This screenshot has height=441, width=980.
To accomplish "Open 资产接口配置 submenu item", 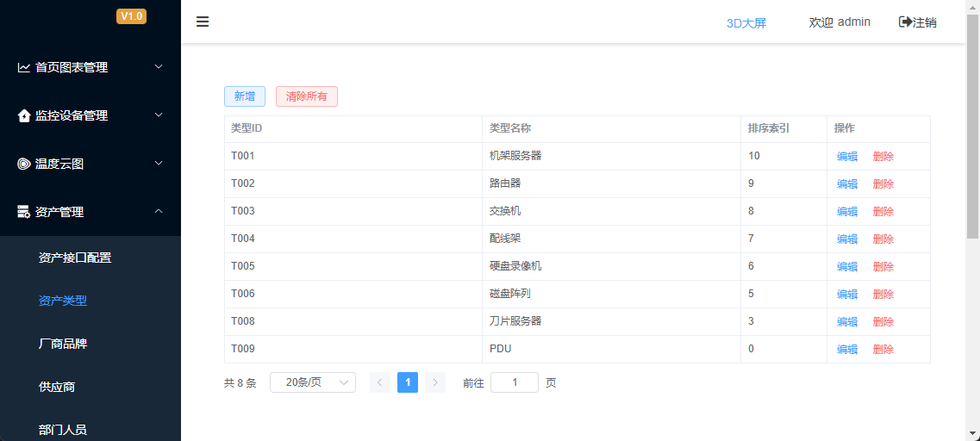I will (75, 258).
